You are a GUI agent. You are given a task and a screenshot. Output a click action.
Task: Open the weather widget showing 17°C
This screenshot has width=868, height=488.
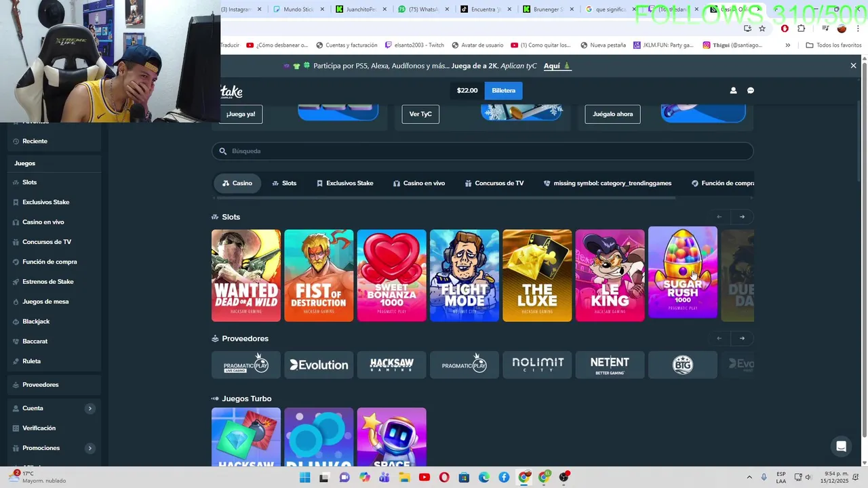(x=39, y=477)
